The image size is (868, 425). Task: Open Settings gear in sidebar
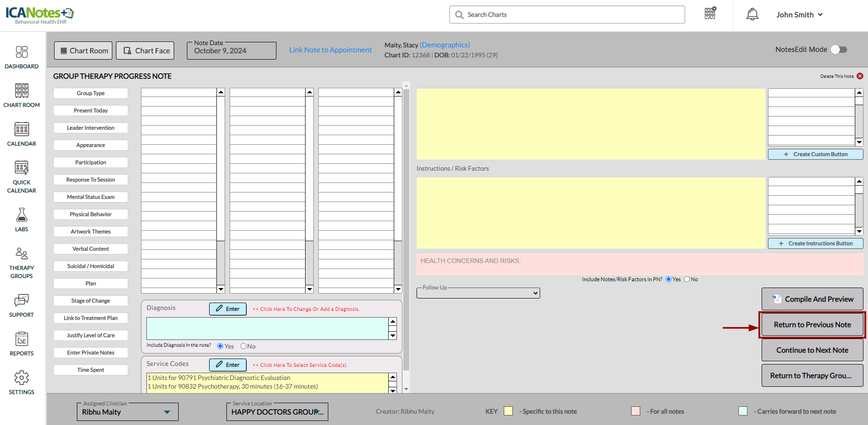pyautogui.click(x=21, y=378)
